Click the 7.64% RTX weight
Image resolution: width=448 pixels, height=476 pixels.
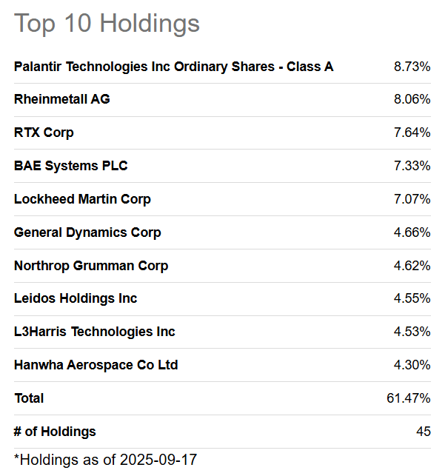412,133
